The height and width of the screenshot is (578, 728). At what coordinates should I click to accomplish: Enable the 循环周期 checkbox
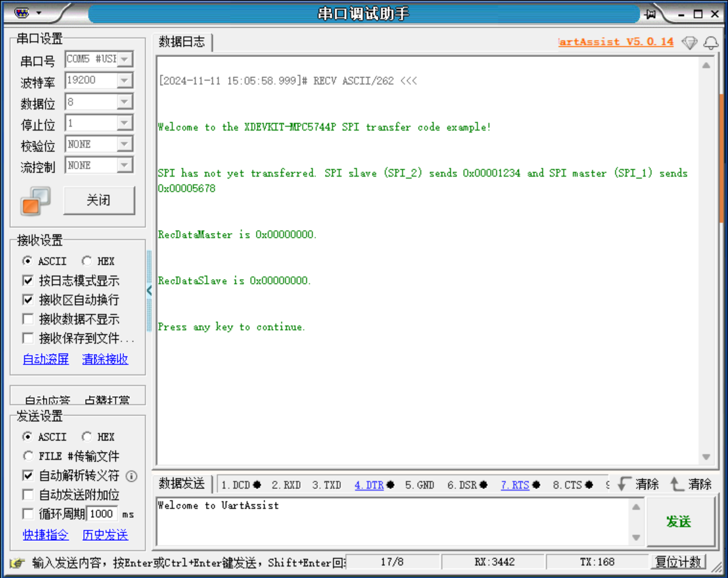[28, 514]
